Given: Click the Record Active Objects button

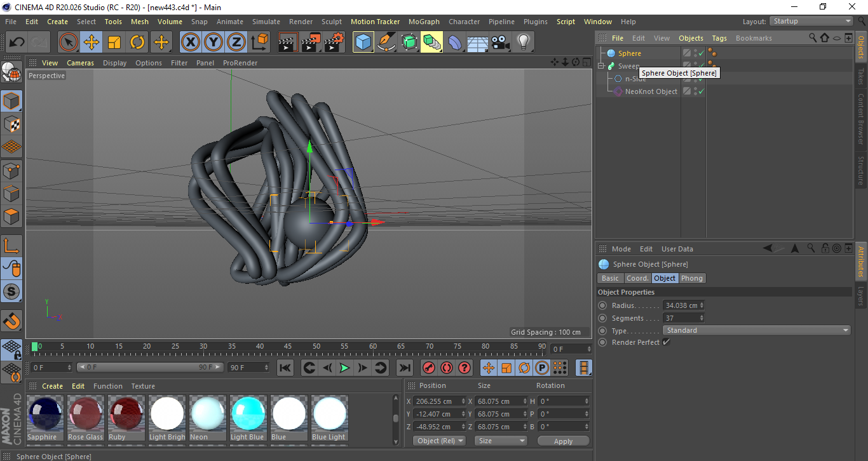Looking at the screenshot, I should 429,368.
